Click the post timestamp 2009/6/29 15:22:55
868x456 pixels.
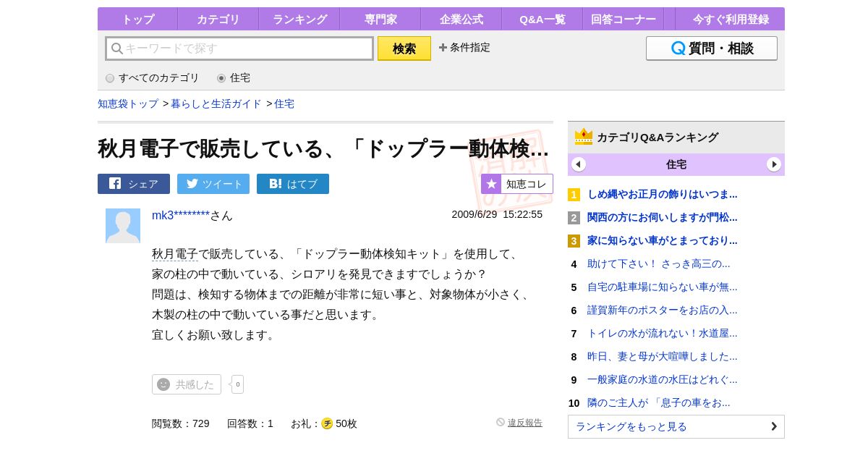(497, 214)
